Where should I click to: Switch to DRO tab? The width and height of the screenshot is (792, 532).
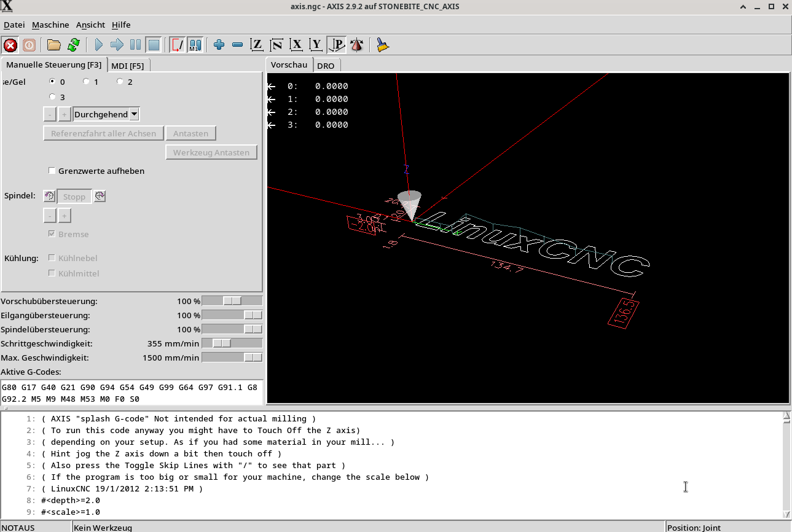click(326, 66)
